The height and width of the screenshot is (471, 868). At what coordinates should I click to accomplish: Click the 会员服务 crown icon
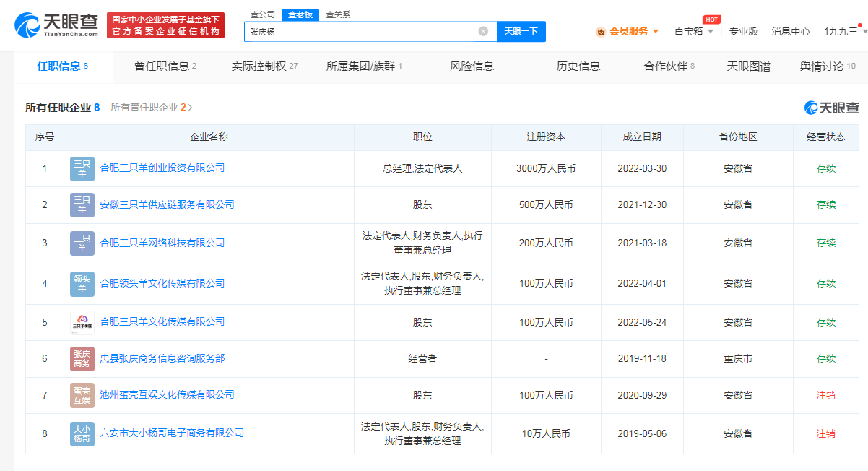coord(601,31)
